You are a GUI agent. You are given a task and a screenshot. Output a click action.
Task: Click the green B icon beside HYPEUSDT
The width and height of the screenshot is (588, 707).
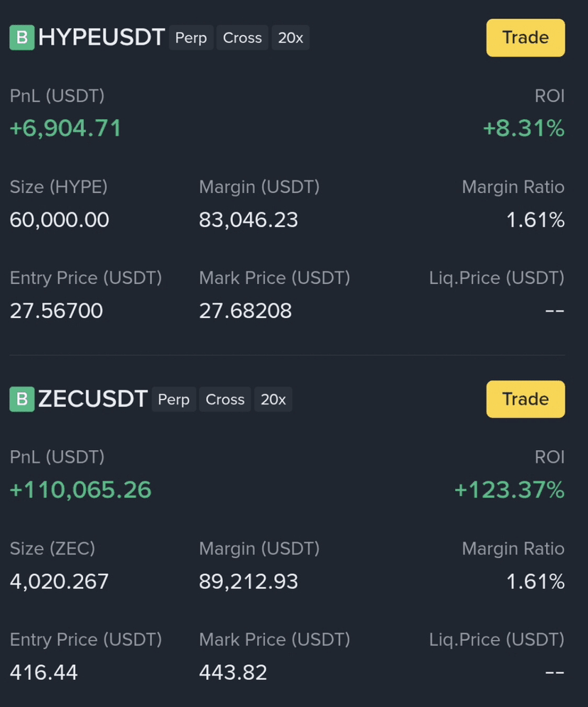tap(21, 38)
